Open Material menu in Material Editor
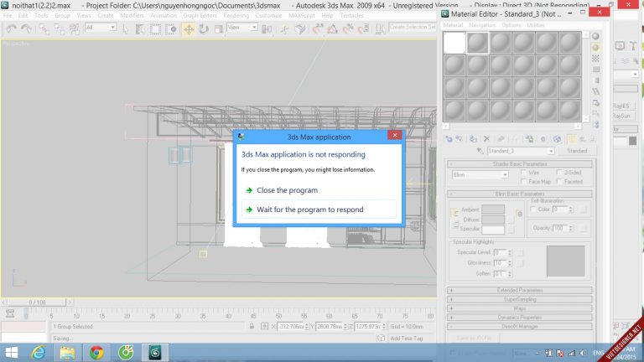 point(453,25)
